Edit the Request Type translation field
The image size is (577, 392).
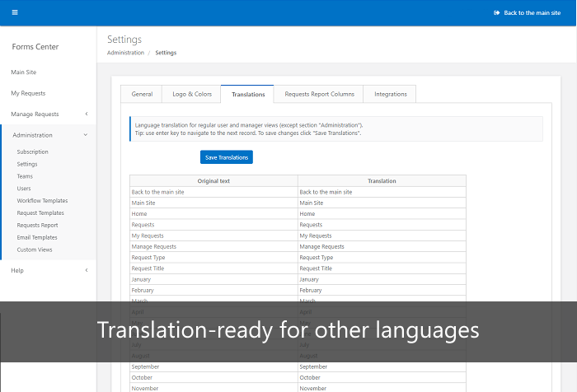382,258
